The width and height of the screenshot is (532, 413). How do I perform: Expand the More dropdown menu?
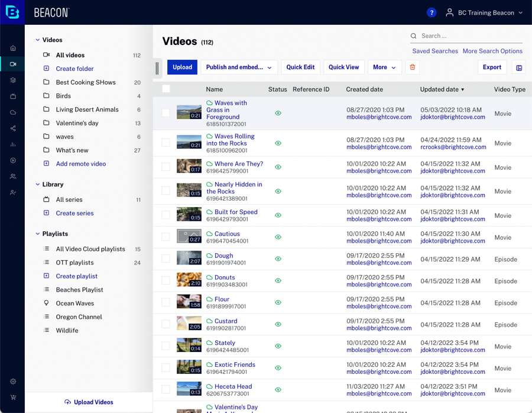[384, 67]
